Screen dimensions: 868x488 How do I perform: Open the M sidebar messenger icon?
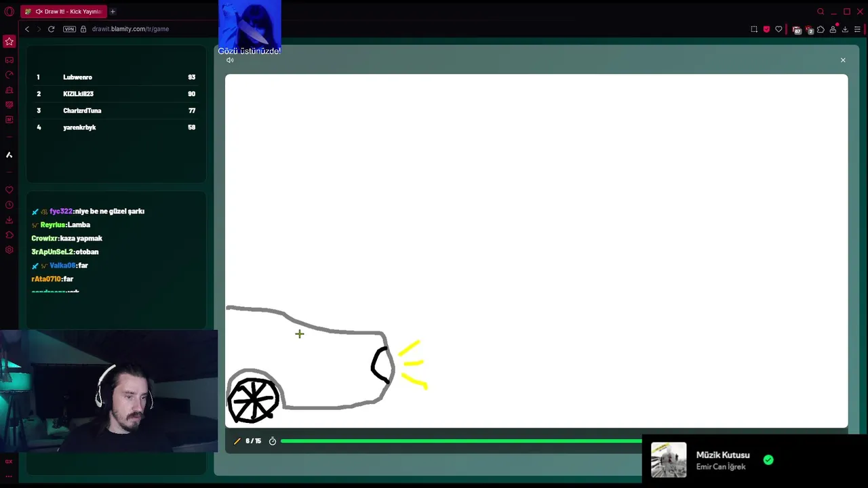[9, 120]
